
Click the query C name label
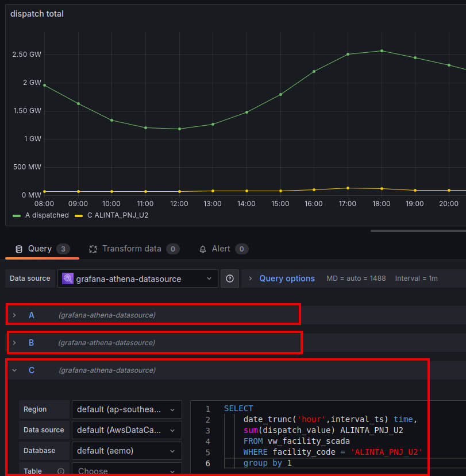click(32, 370)
